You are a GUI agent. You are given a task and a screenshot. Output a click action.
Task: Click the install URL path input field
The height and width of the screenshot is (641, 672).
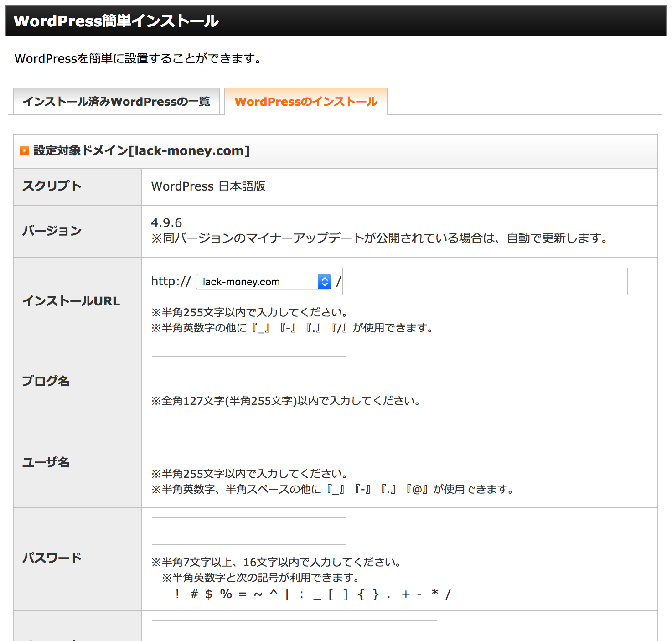485,281
